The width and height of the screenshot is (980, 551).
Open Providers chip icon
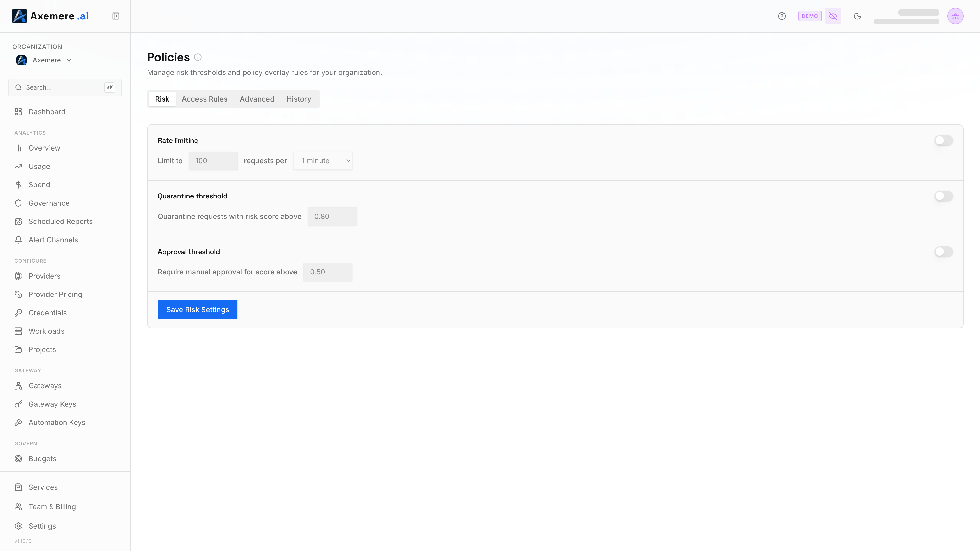click(x=18, y=276)
